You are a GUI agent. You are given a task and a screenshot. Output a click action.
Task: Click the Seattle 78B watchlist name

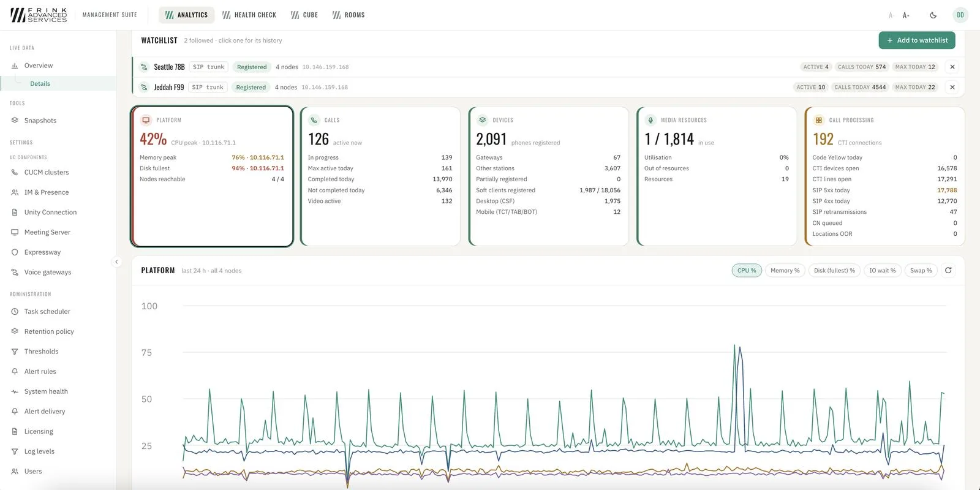click(169, 67)
